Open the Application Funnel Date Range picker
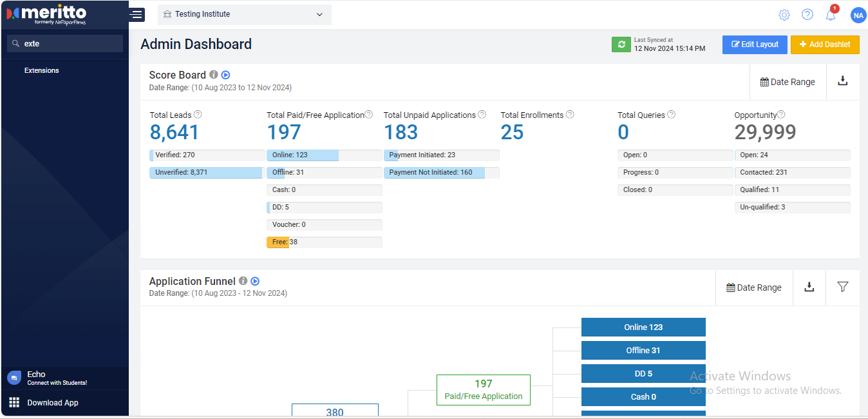 754,287
